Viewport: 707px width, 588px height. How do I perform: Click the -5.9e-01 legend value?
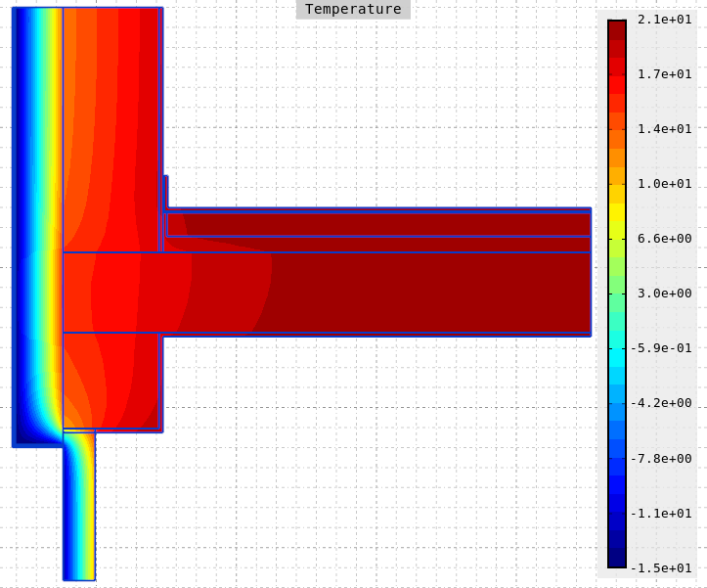(661, 348)
